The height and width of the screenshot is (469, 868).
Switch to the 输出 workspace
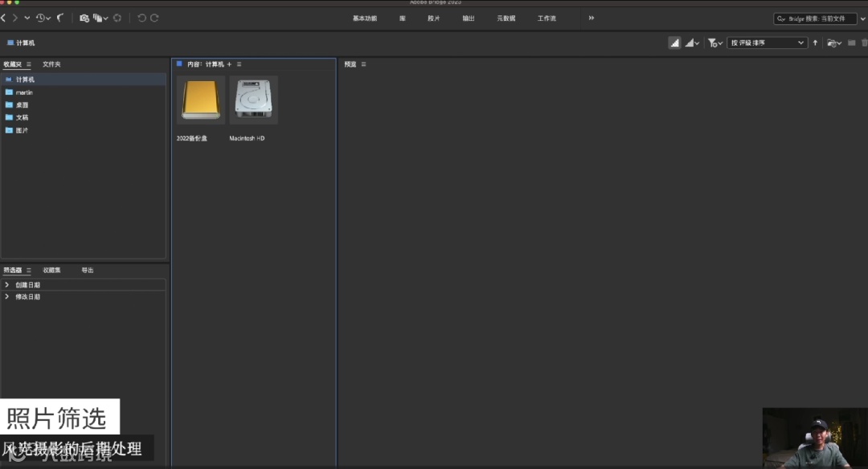click(469, 18)
